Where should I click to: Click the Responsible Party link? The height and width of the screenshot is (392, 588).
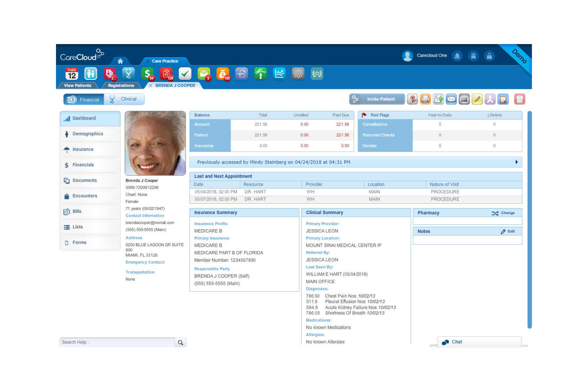click(212, 269)
